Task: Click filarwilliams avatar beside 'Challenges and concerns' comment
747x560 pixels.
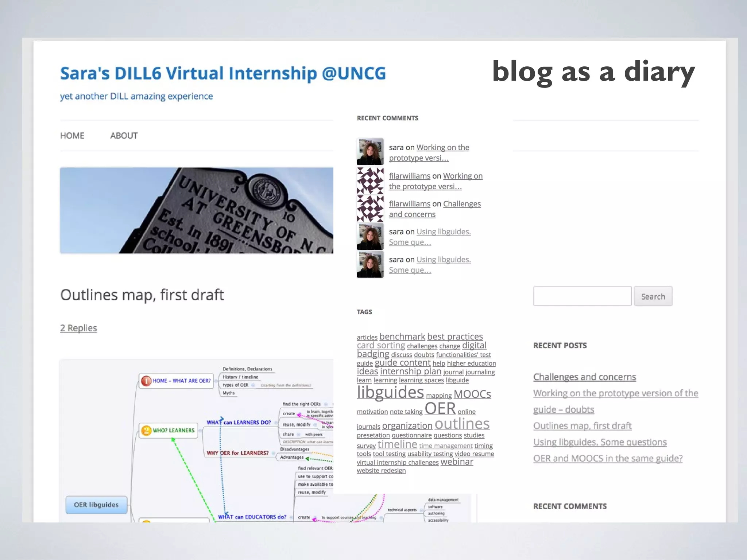Action: point(370,208)
